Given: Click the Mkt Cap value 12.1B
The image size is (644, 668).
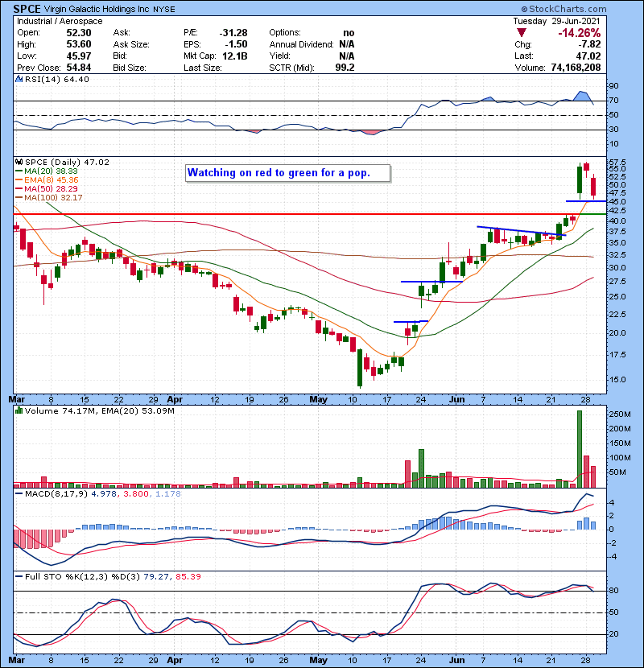Looking at the screenshot, I should pos(233,56).
